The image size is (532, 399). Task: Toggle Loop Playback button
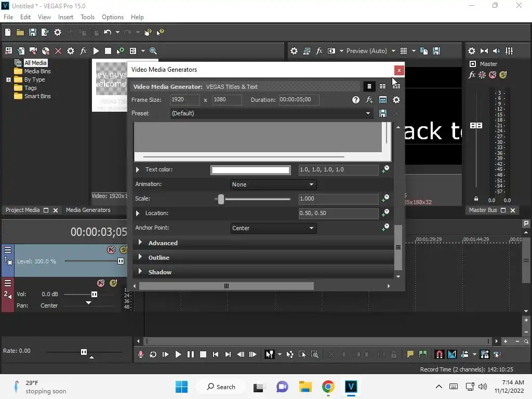(x=153, y=354)
